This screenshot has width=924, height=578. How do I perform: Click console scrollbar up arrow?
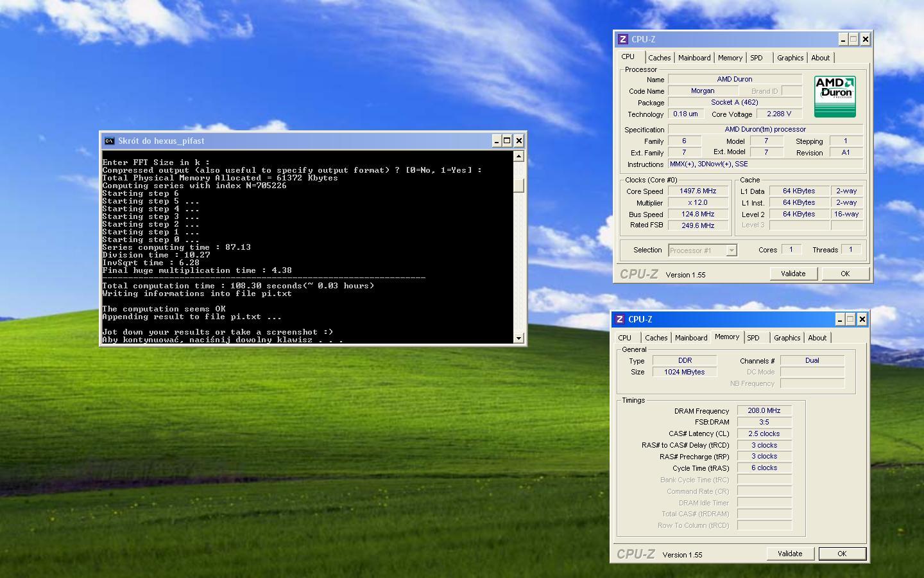point(519,156)
